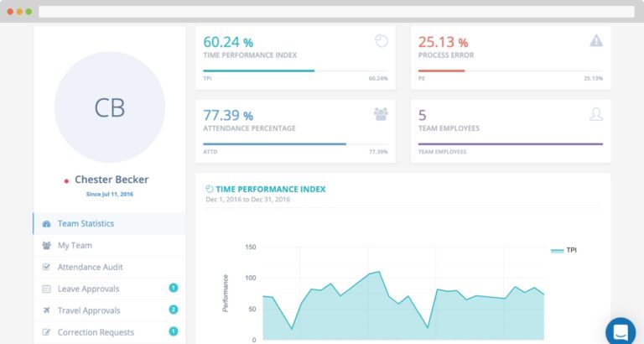Click the Process Error warning icon

pos(596,40)
